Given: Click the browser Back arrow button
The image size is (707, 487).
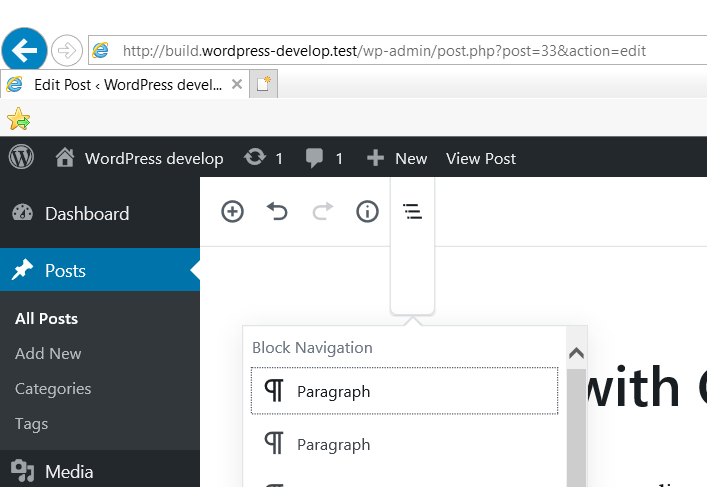Looking at the screenshot, I should [24, 50].
